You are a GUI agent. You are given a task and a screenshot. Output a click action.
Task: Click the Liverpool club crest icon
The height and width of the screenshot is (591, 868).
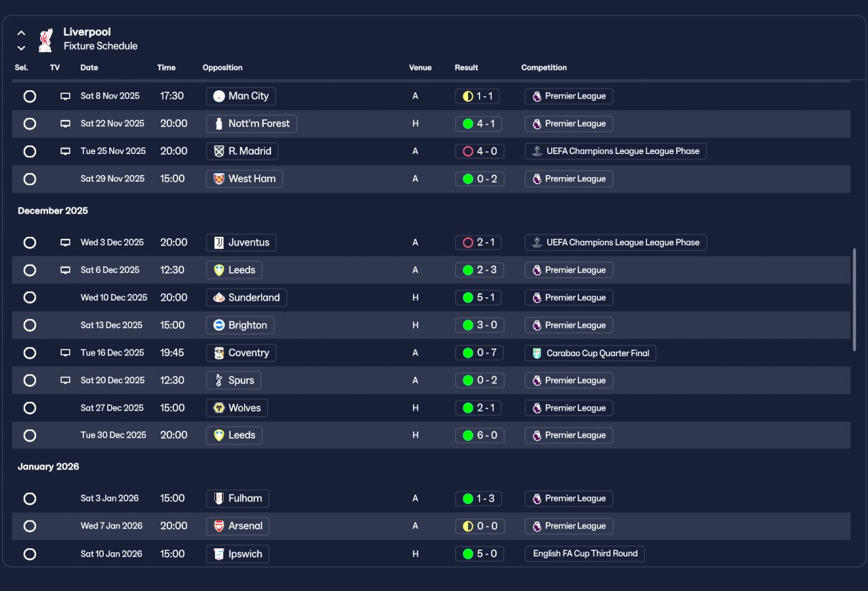pos(45,40)
